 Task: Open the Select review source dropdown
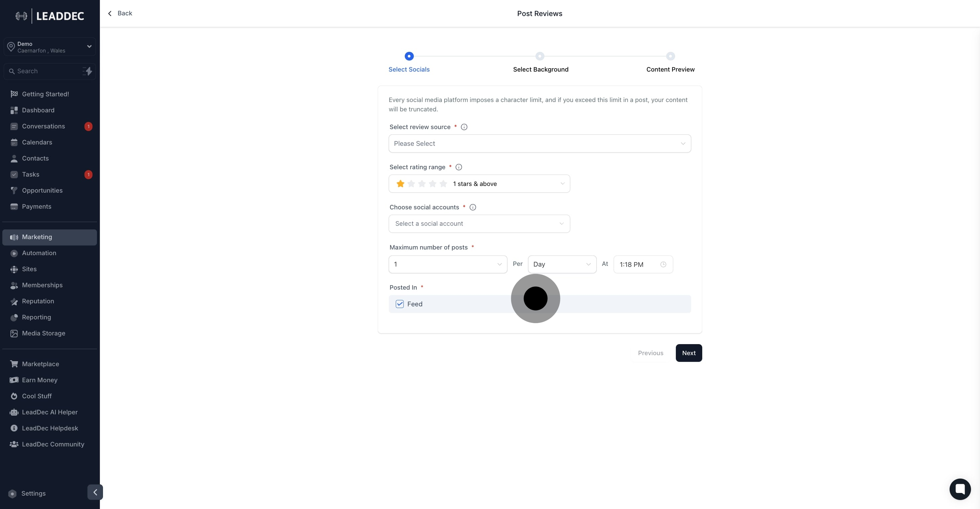point(539,143)
